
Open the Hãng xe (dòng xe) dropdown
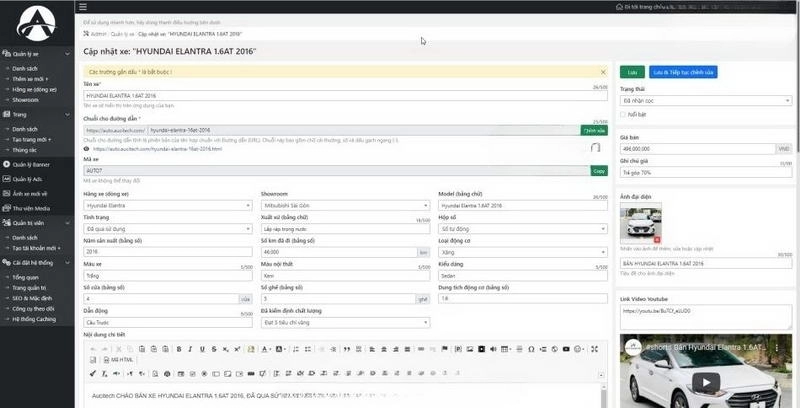point(167,205)
